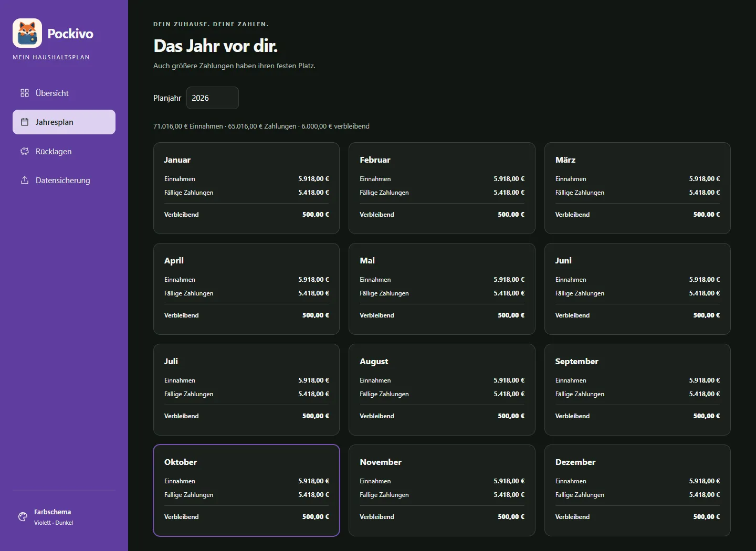Choose the April month card
Viewport: 756px width, 551px height.
click(246, 289)
